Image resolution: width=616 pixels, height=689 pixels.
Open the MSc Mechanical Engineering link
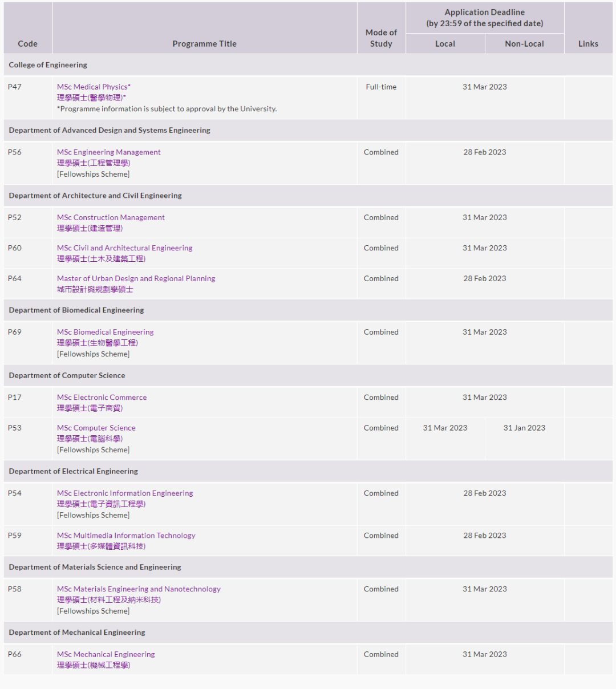click(x=106, y=654)
